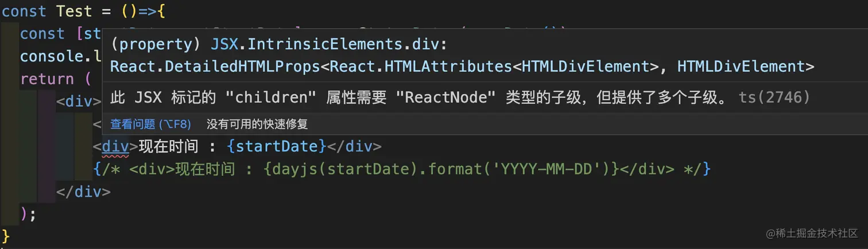Click the 没有可用的快速修复 text
This screenshot has width=868, height=249.
(x=257, y=123)
